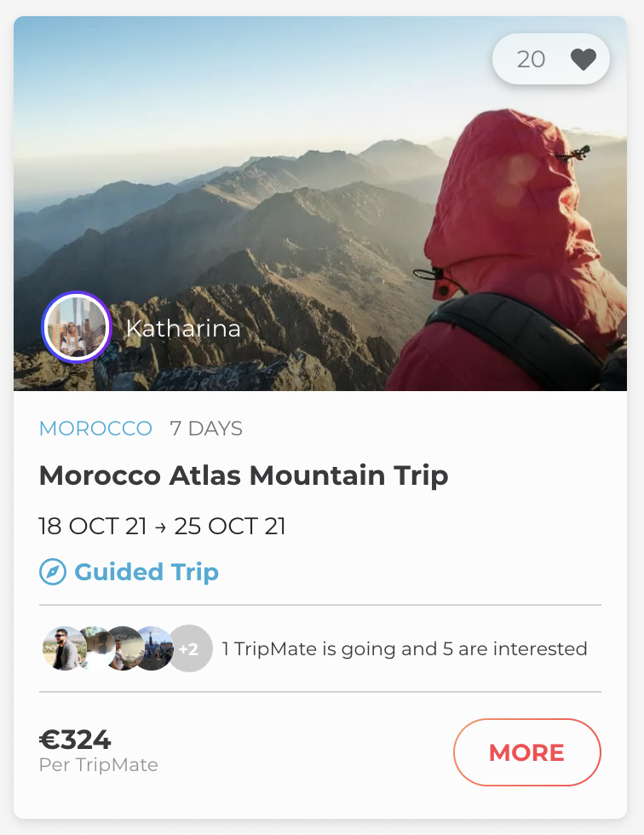Click the fourth TripMate avatar with the castle
Screen dimensions: 644x835
[x=155, y=649]
